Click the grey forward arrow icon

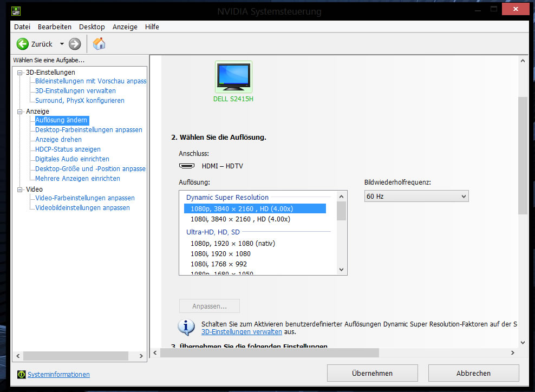click(x=75, y=44)
